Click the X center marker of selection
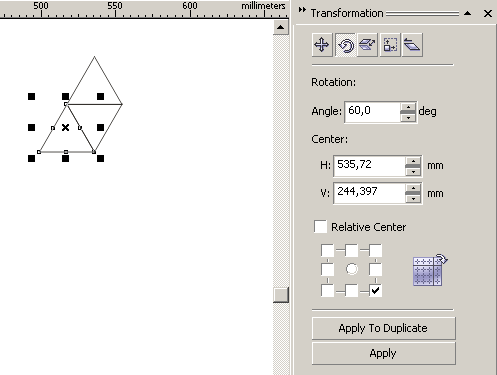The image size is (497, 375). click(65, 127)
